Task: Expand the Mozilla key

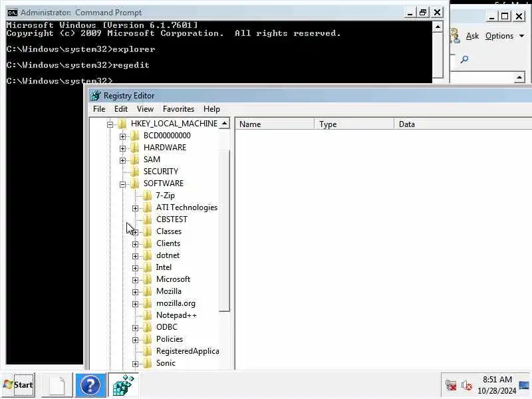Action: click(135, 292)
